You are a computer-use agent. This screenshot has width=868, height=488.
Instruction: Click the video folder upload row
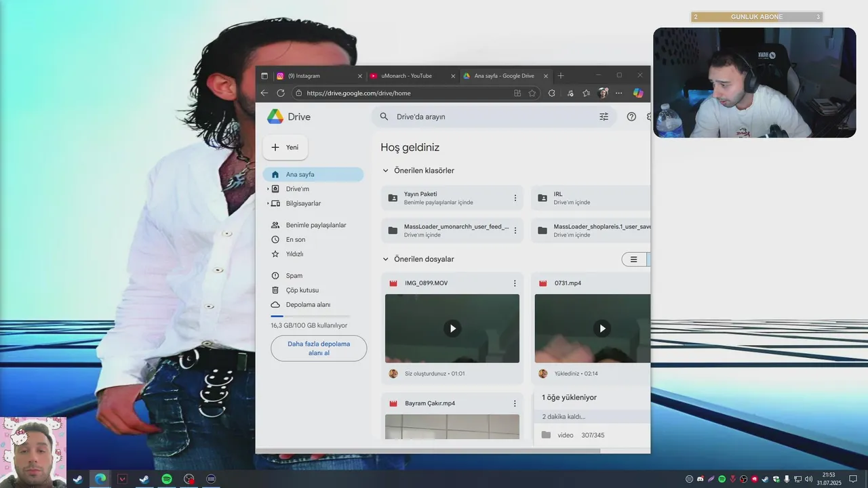click(592, 435)
